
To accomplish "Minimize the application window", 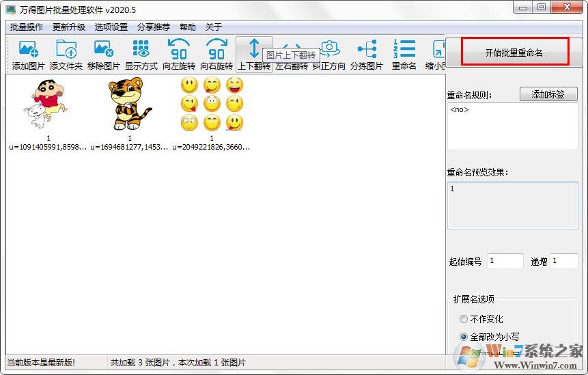I will [523, 8].
